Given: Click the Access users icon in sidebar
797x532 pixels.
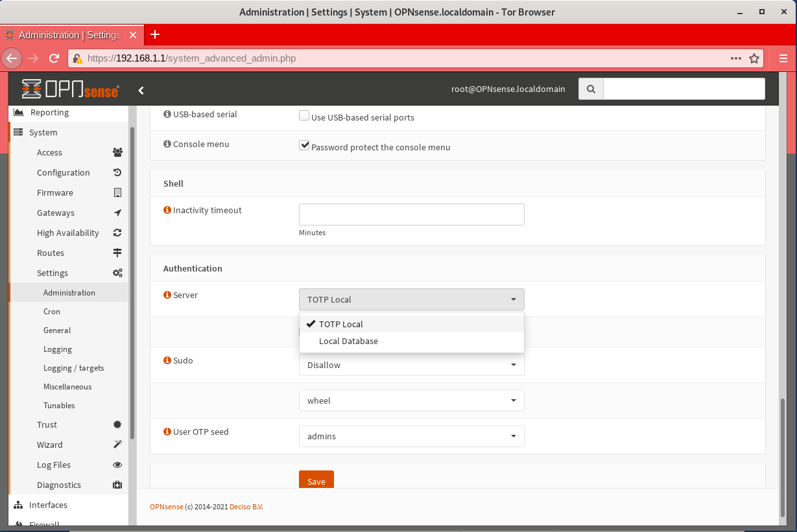Looking at the screenshot, I should pyautogui.click(x=117, y=152).
